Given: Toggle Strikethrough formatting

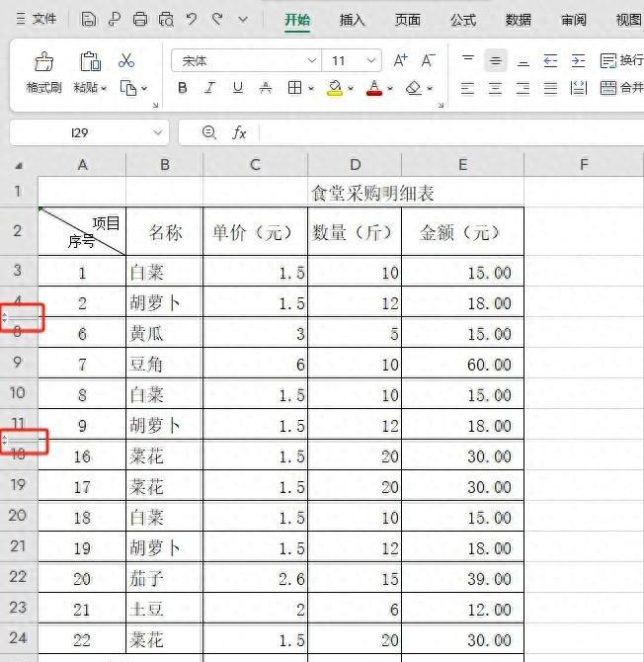Looking at the screenshot, I should click(x=266, y=88).
